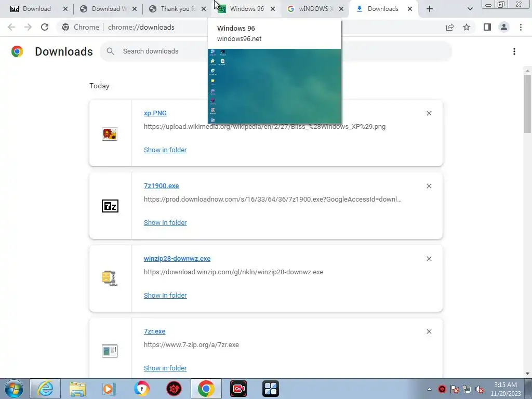Click the Search downloads field

tap(275, 51)
